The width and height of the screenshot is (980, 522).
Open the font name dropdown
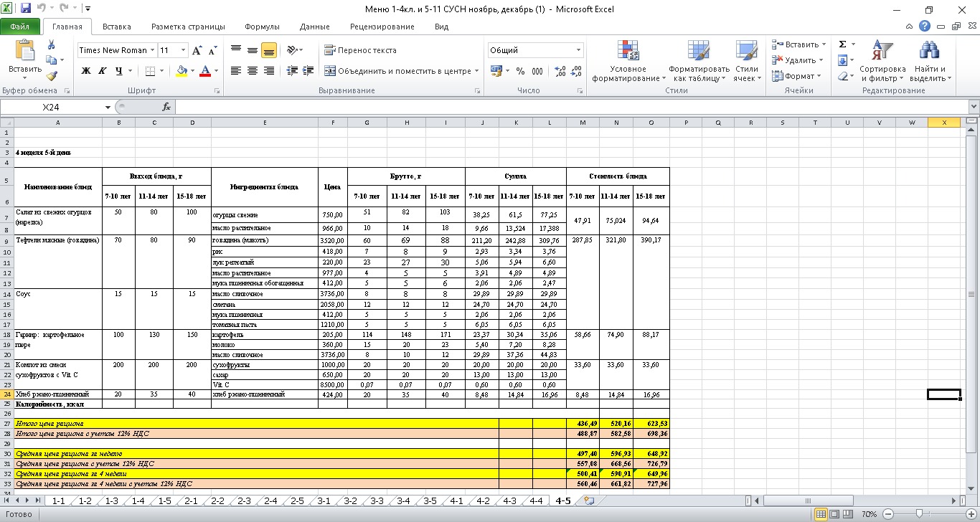pos(152,50)
